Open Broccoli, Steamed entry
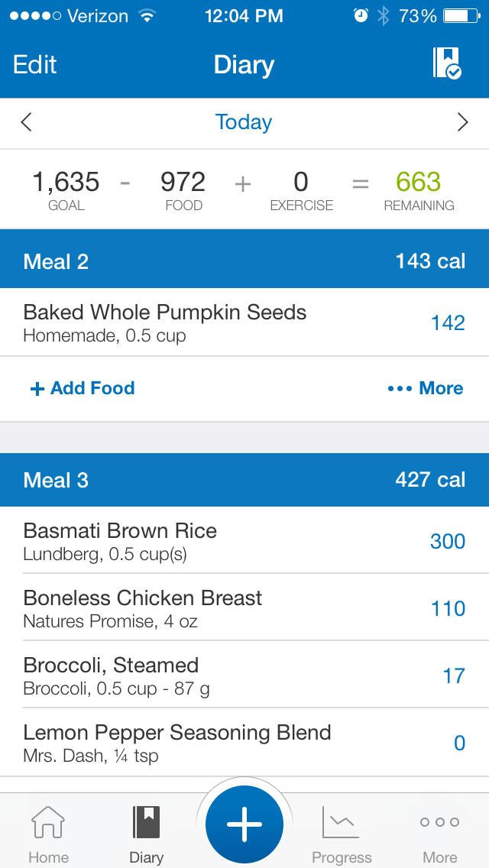 [244, 675]
